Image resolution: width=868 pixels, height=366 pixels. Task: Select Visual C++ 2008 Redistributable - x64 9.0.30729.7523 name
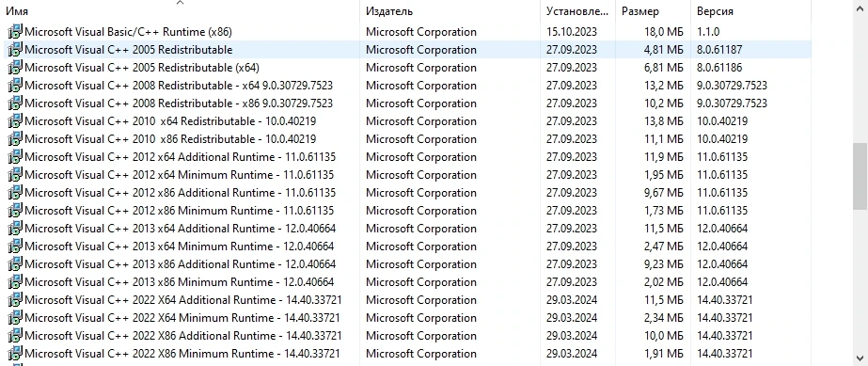[179, 86]
